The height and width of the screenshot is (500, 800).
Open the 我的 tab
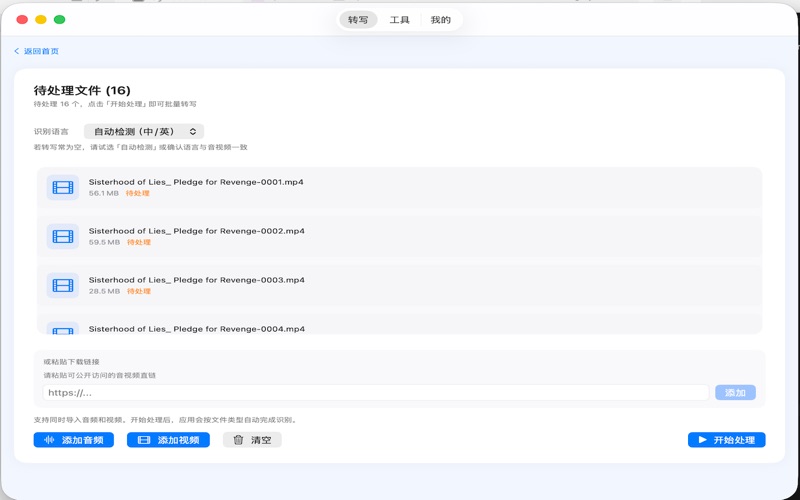point(440,20)
